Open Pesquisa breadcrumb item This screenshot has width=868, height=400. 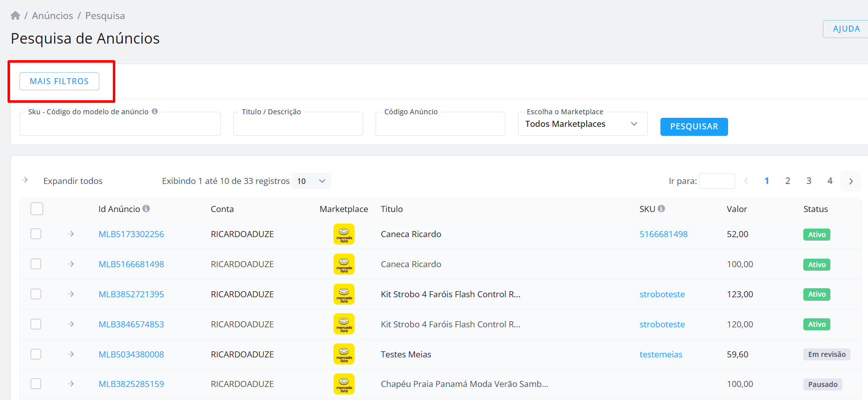(105, 16)
